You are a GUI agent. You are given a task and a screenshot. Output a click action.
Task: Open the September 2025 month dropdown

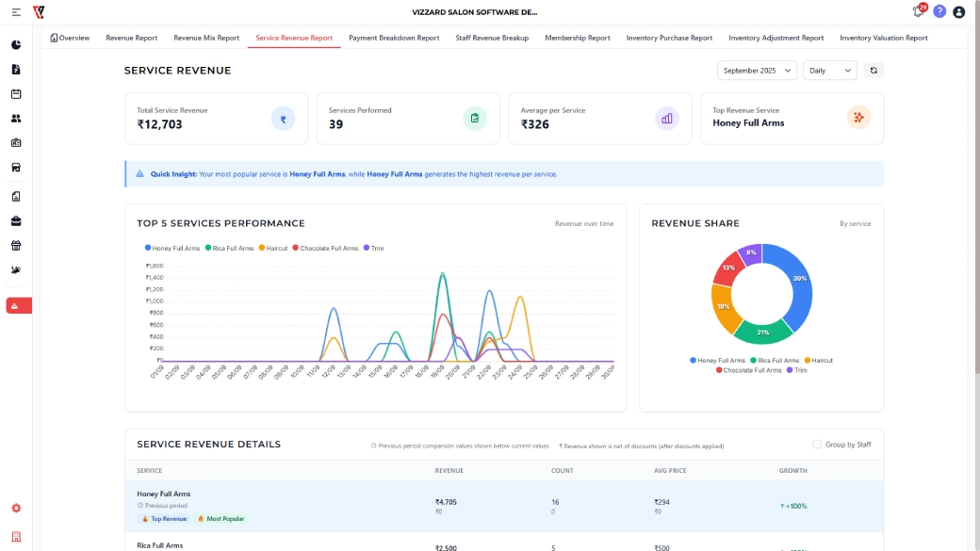(x=757, y=71)
